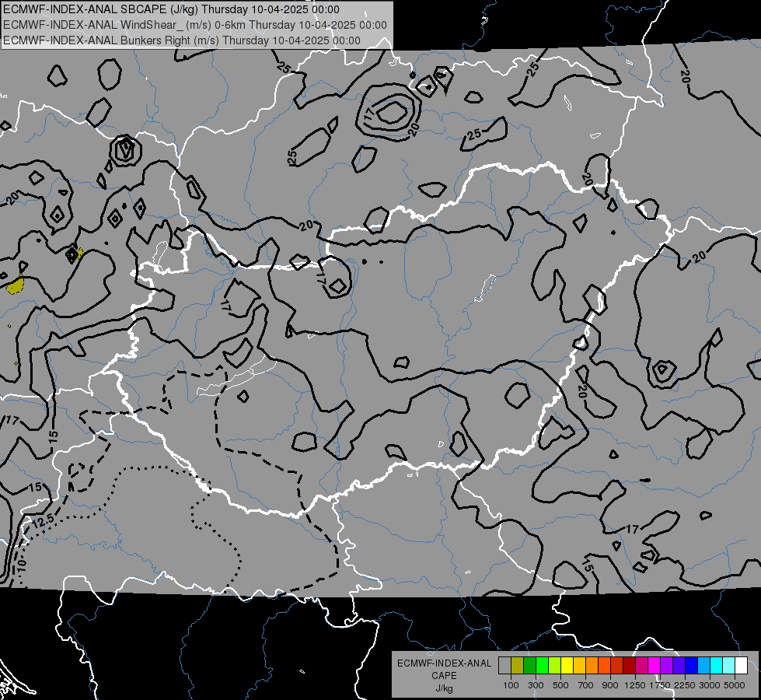Select the WindShear 0-6km title line
This screenshot has width=761, height=700.
[194, 25]
